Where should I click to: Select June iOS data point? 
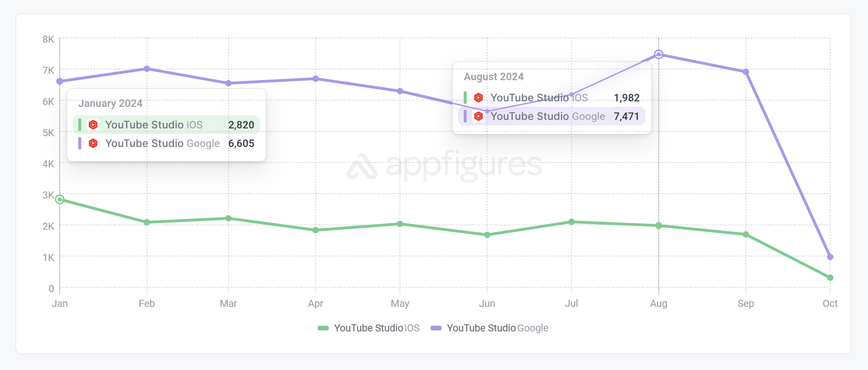click(487, 235)
